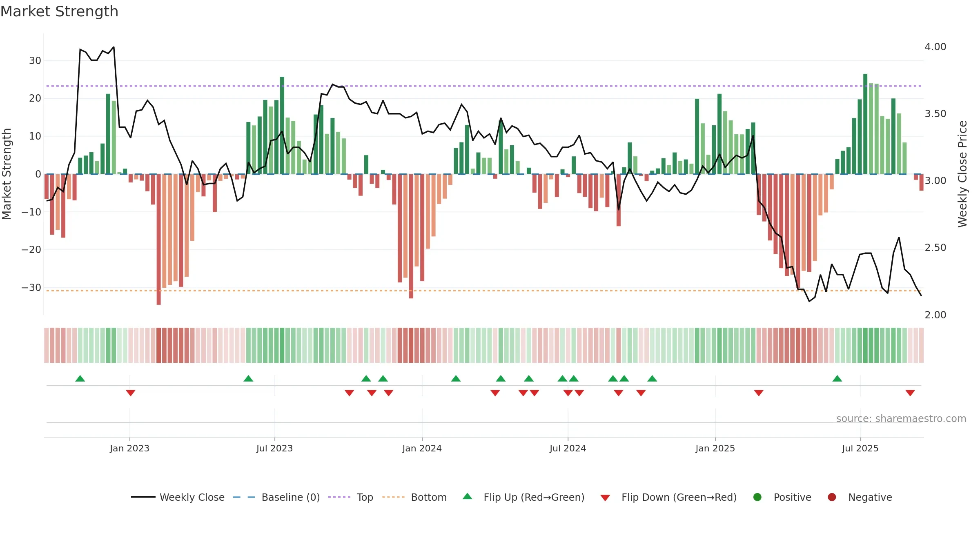Click the Positive legend label
Screen dimensions: 980x551
(x=793, y=497)
